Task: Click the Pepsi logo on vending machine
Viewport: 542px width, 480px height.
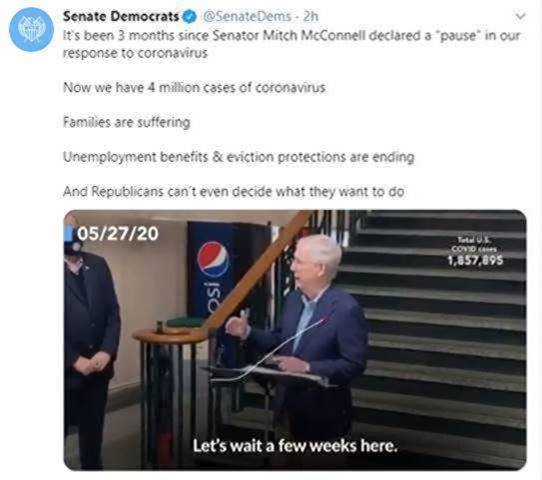Action: click(x=213, y=260)
